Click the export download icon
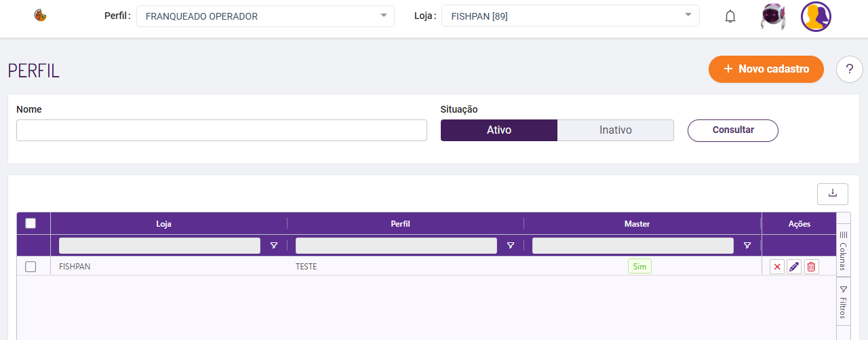This screenshot has width=868, height=340. 833,194
